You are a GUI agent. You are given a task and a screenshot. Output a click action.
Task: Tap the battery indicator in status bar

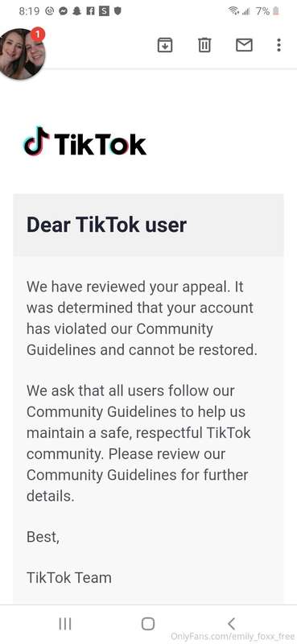(276, 11)
